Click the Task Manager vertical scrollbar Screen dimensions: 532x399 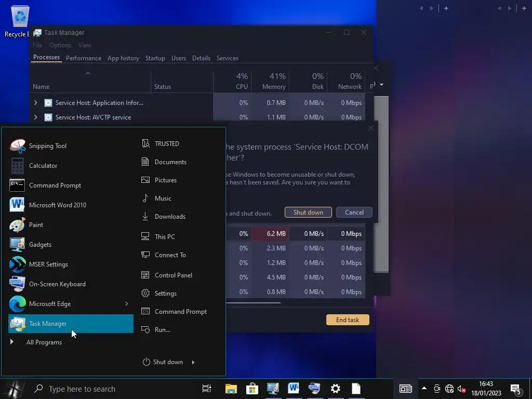click(x=381, y=183)
